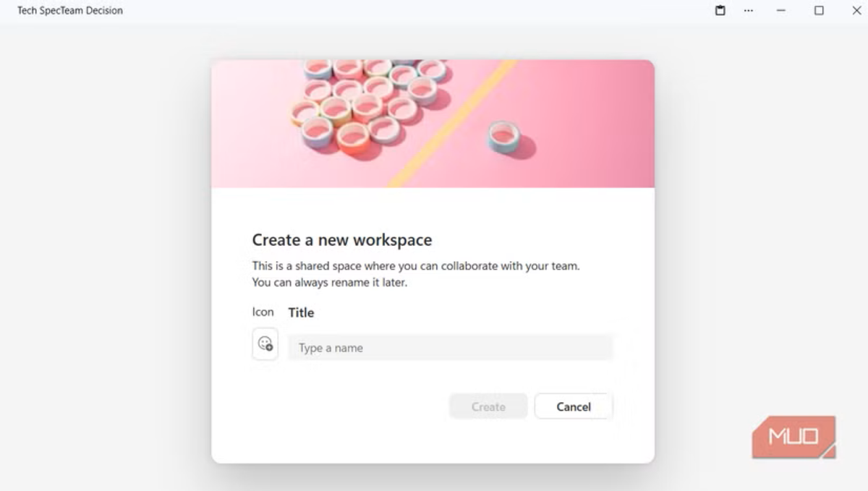Cancel the new workspace dialog
Viewport: 868px width, 491px height.
(574, 406)
